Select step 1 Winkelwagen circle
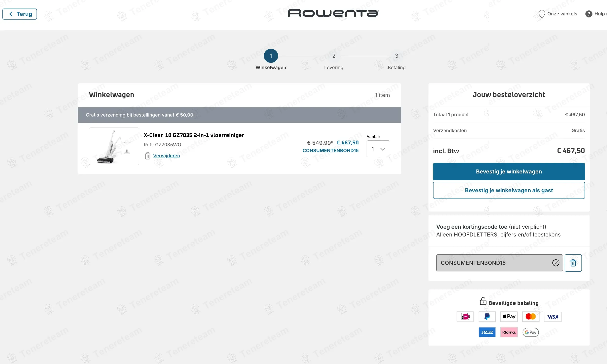The image size is (607, 364). 271,56
